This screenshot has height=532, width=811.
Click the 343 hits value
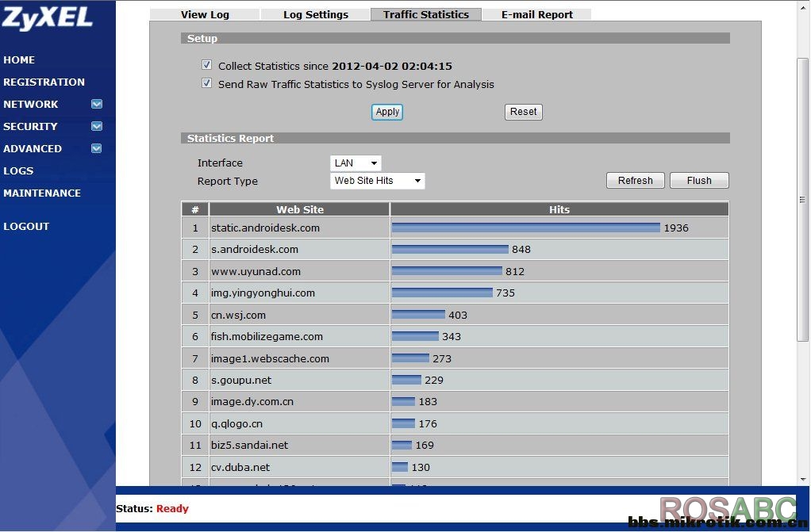coord(452,337)
